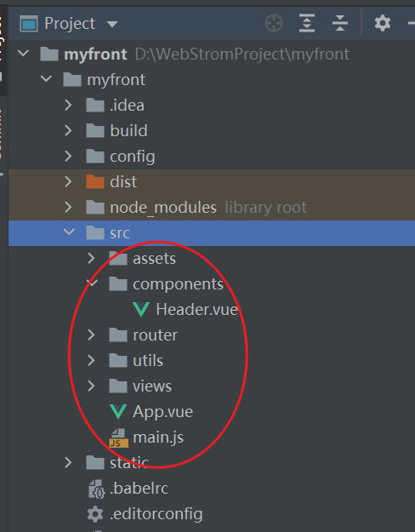The image size is (415, 532).
Task: Click the Vue icon beside Header.vue
Action: pos(141,310)
